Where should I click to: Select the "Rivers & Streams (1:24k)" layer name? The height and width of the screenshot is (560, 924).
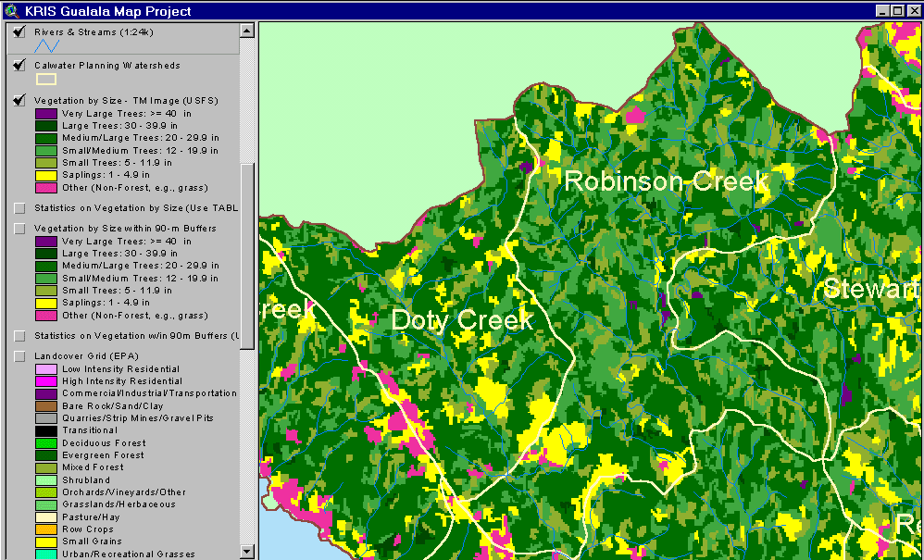94,32
